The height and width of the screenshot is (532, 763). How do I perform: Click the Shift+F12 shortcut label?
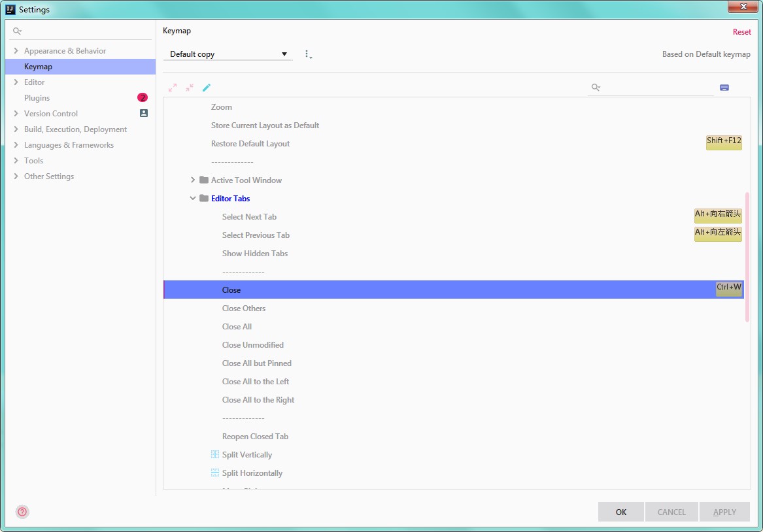point(724,142)
